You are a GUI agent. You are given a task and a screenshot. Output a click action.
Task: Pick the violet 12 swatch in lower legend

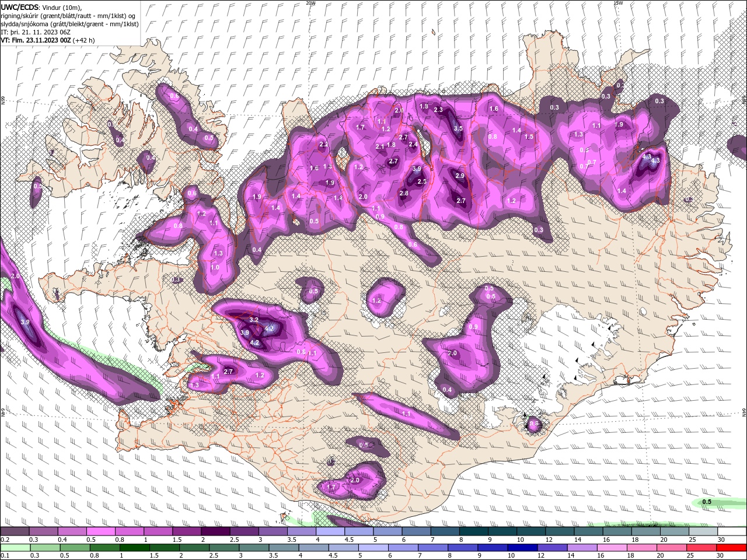tap(553, 547)
